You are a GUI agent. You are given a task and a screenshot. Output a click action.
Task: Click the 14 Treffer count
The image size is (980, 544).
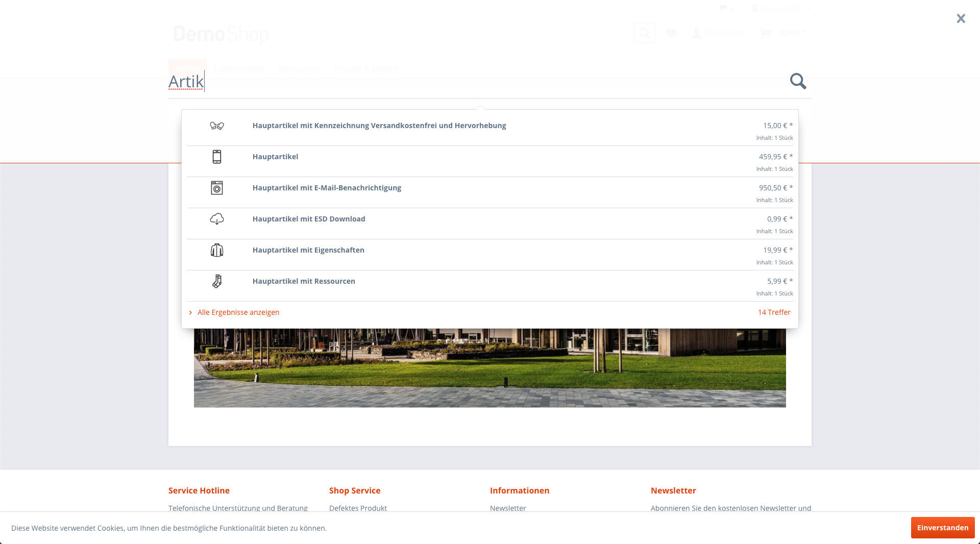[x=774, y=312]
